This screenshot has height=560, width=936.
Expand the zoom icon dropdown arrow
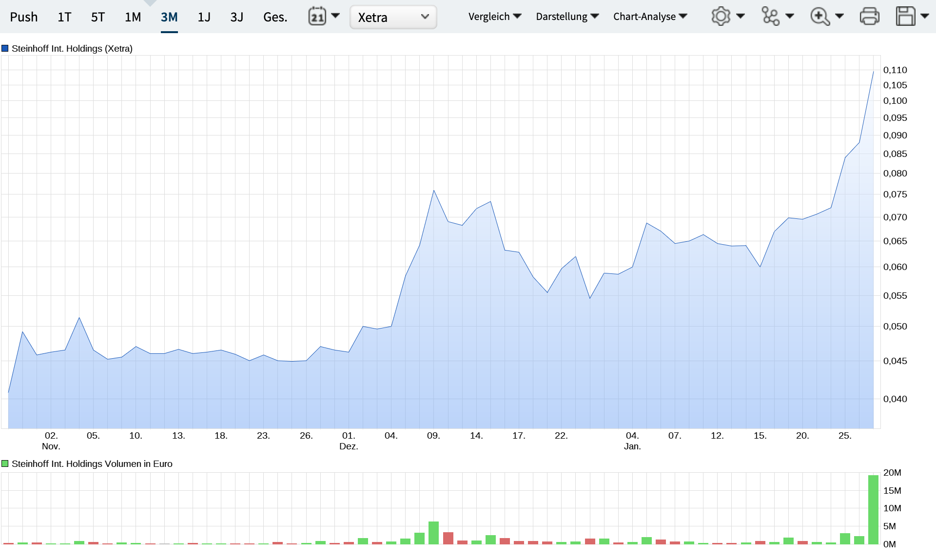point(839,16)
